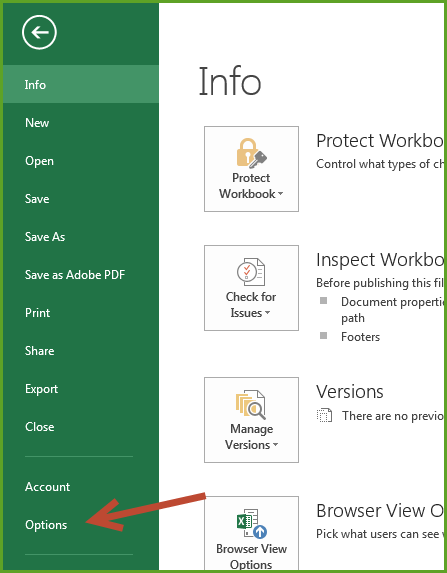Open the New menu item
The image size is (447, 573).
click(81, 122)
